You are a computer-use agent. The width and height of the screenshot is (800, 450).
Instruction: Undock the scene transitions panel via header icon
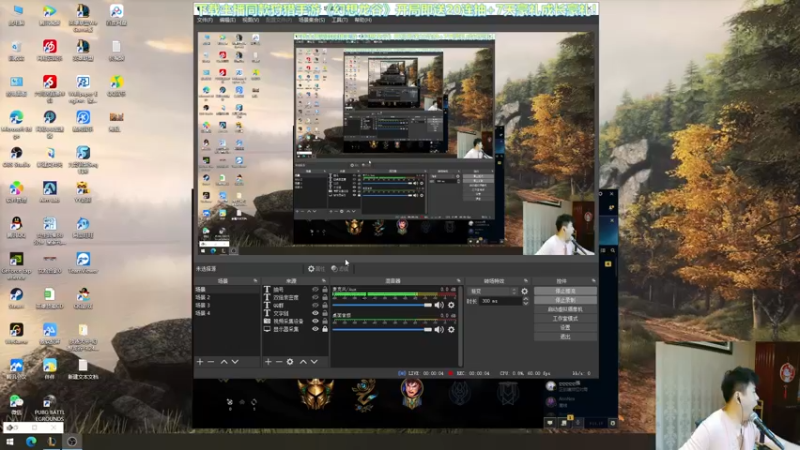pos(526,281)
